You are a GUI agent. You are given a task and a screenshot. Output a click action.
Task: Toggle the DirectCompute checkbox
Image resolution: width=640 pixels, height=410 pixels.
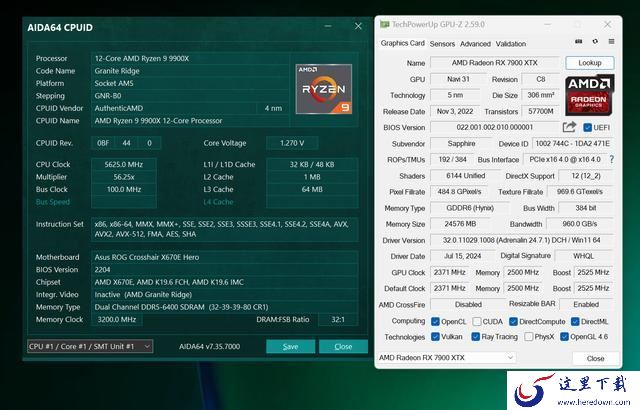coord(513,321)
